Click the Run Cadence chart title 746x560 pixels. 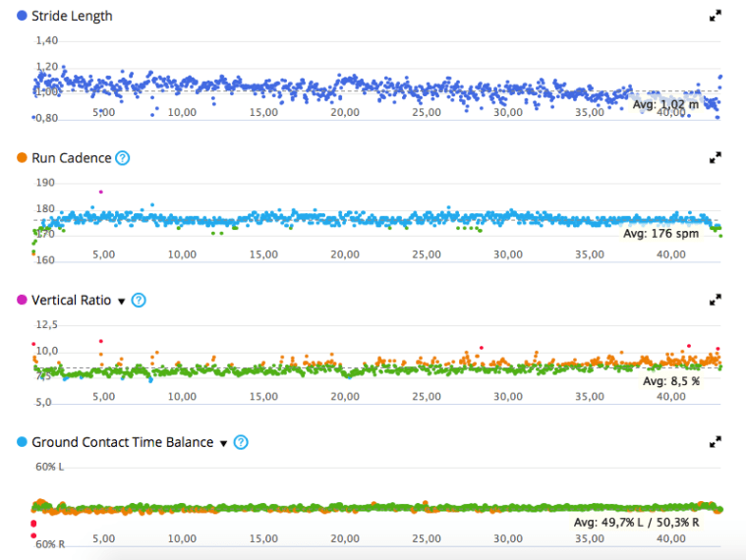click(72, 158)
